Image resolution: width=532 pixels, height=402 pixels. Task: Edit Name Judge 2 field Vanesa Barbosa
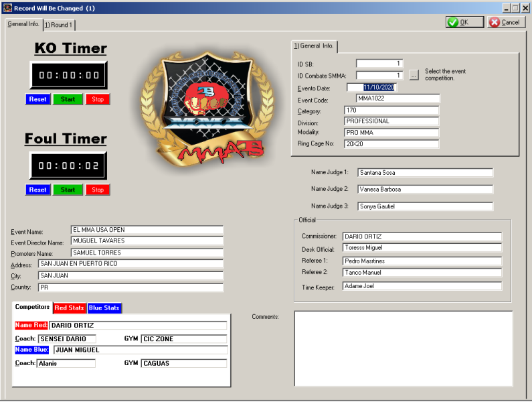click(425, 190)
